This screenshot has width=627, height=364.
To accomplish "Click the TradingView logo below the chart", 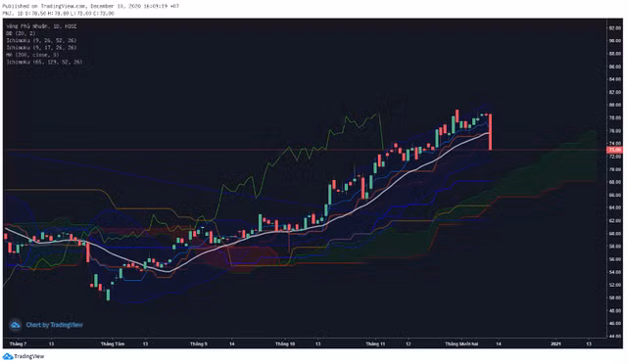I will [24, 356].
